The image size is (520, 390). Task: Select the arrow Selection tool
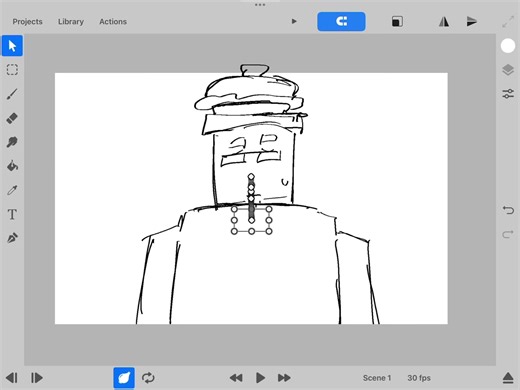point(12,46)
